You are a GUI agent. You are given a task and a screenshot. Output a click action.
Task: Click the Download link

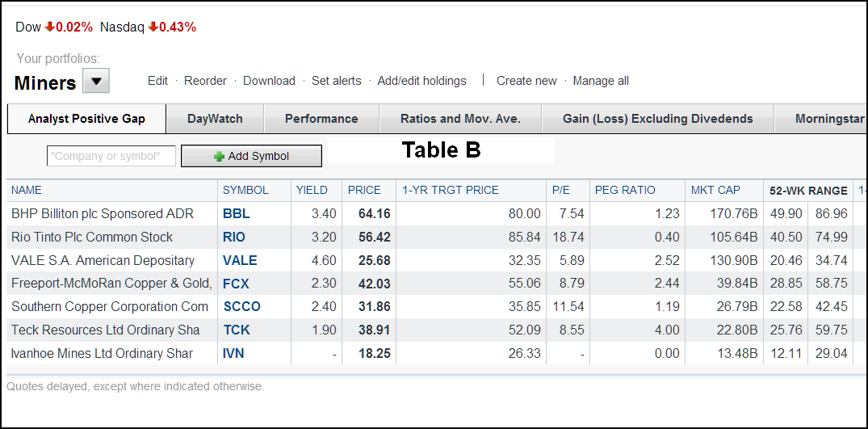pos(269,81)
